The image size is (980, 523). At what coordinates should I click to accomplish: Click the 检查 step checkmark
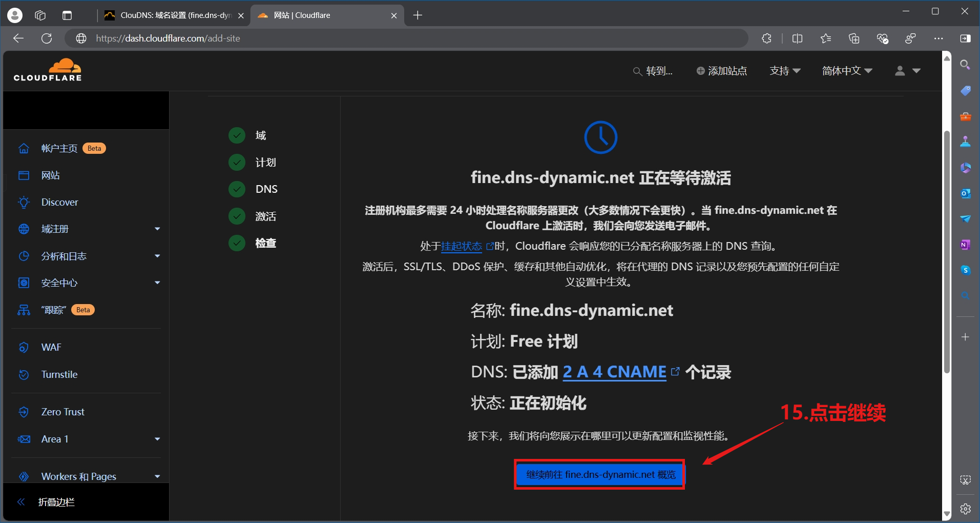click(x=237, y=243)
